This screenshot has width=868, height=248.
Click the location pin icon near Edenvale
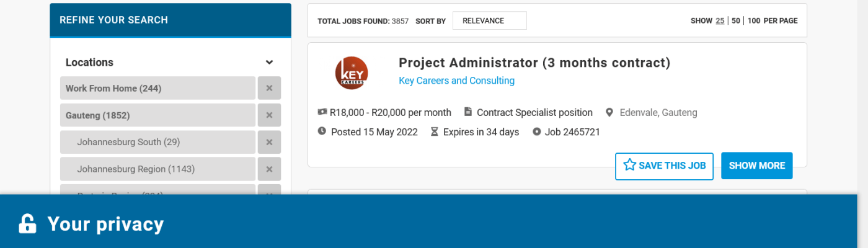609,112
